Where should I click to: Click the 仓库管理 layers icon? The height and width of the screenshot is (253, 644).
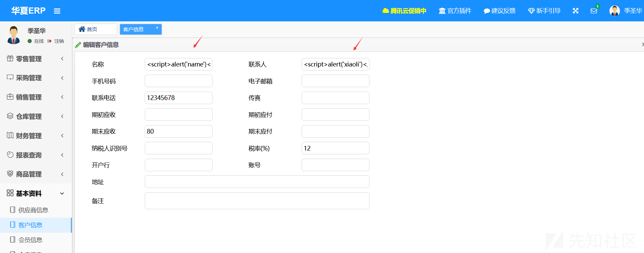click(x=10, y=116)
